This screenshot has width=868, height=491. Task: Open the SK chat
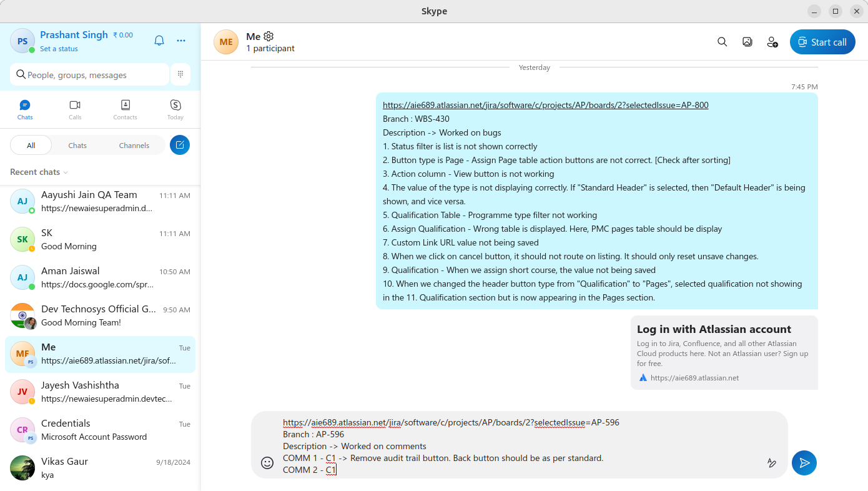(x=100, y=239)
